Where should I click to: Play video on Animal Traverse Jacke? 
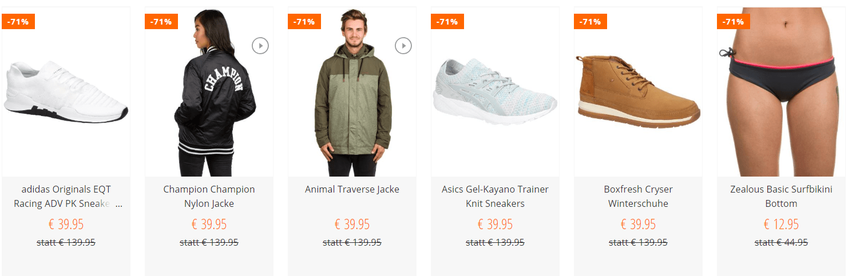(403, 45)
